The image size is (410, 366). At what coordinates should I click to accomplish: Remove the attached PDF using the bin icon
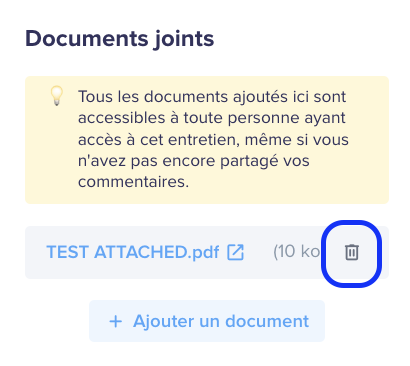pos(351,252)
